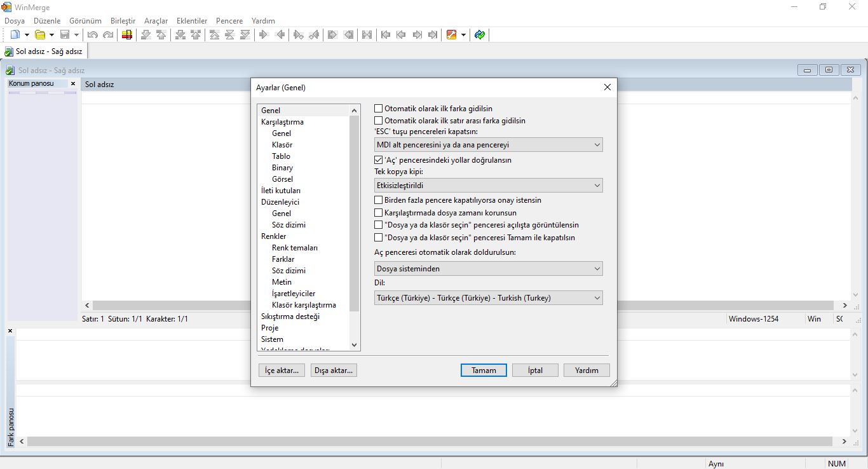Open the Options wrench dropdown arrow

pos(463,35)
